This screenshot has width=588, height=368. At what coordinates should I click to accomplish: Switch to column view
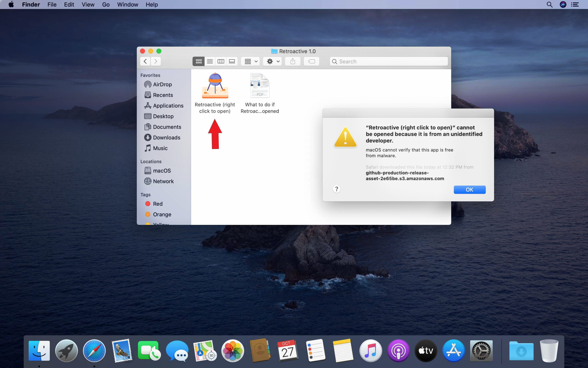(221, 61)
